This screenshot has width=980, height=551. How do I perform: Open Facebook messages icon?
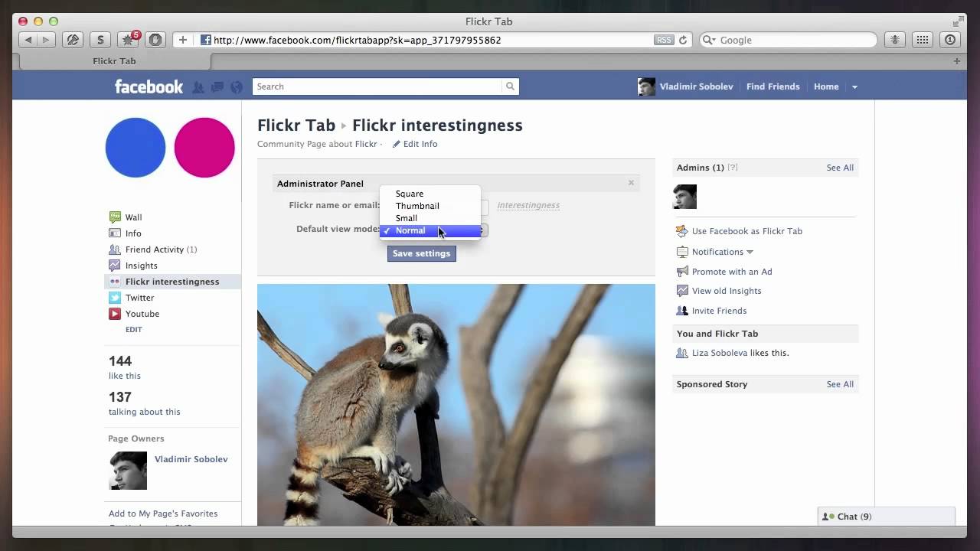[x=217, y=87]
